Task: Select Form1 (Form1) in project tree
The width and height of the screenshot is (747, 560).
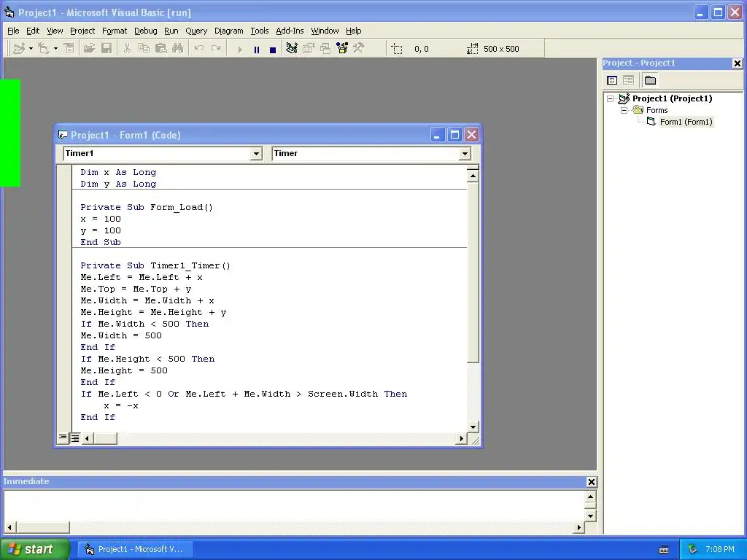Action: click(x=686, y=122)
